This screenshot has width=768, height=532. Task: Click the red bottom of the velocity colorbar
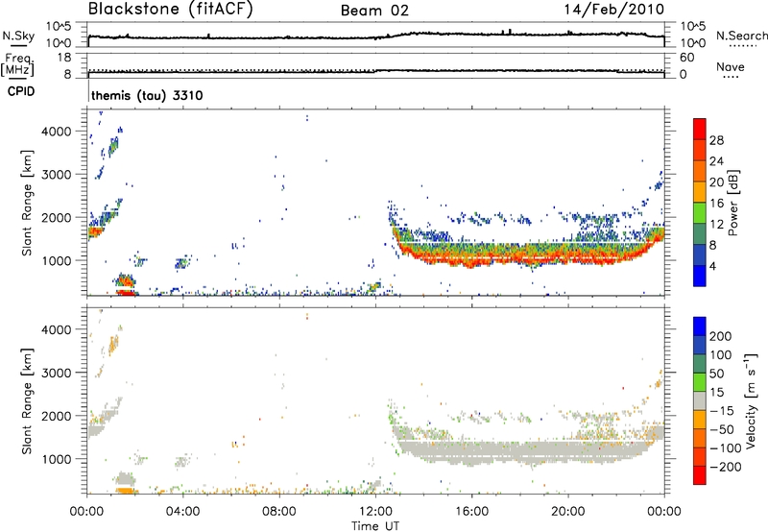point(700,475)
